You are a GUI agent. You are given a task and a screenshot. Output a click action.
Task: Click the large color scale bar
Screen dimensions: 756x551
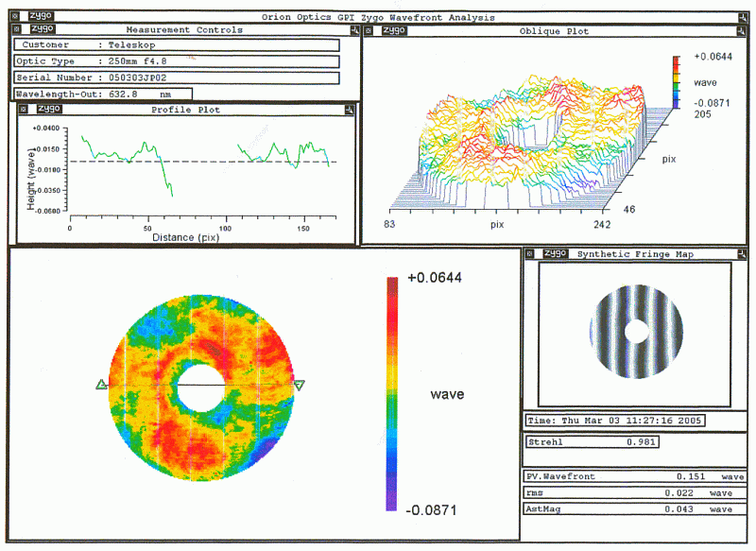click(x=392, y=393)
